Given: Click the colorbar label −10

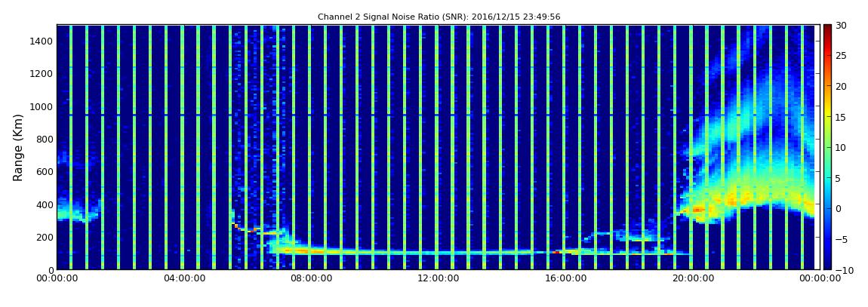Looking at the screenshot, I should click(x=842, y=269).
